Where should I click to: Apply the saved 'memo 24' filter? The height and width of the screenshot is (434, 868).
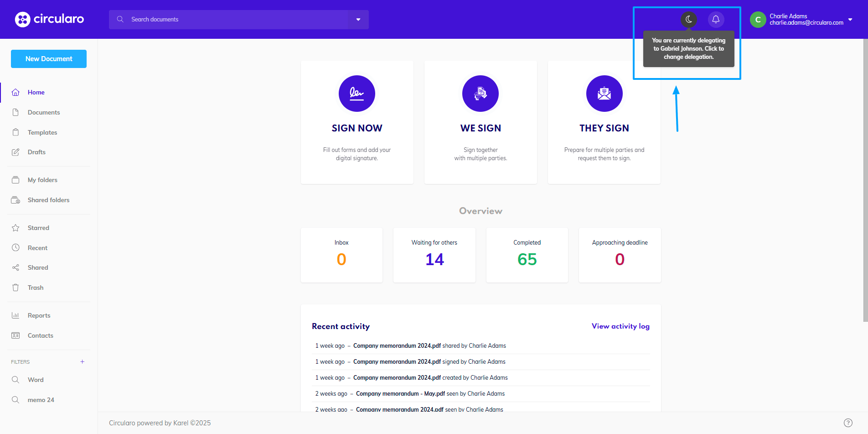point(41,400)
